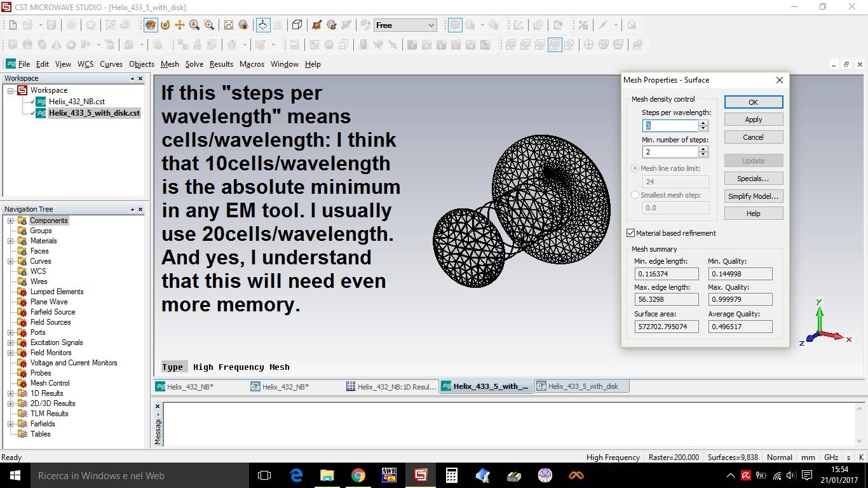Click the polar crosshair plot icon
The width and height of the screenshot is (868, 488).
pyautogui.click(x=588, y=45)
